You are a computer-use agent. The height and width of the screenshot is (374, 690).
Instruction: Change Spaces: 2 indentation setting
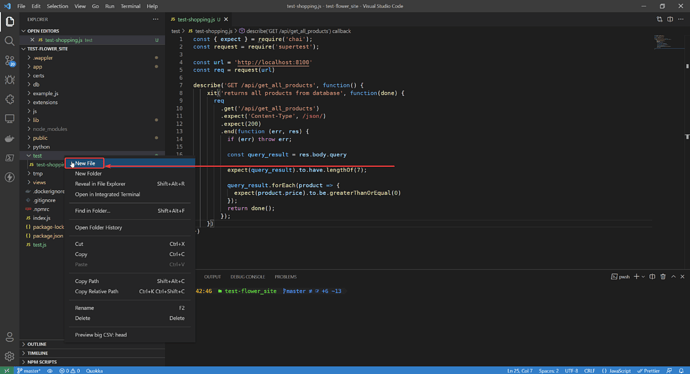coord(548,370)
